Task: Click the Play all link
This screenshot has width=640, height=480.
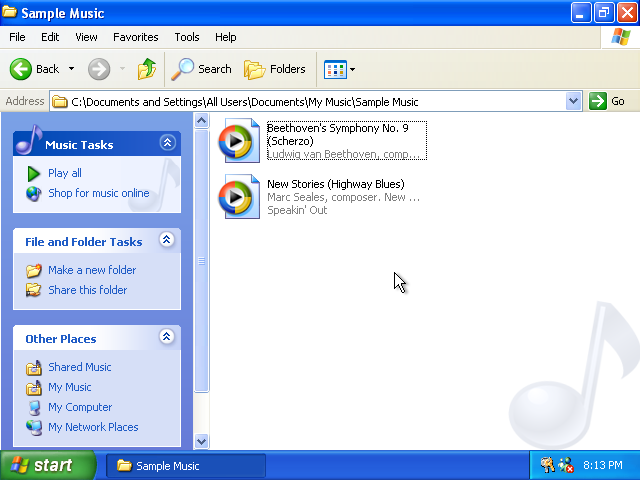Action: point(65,173)
